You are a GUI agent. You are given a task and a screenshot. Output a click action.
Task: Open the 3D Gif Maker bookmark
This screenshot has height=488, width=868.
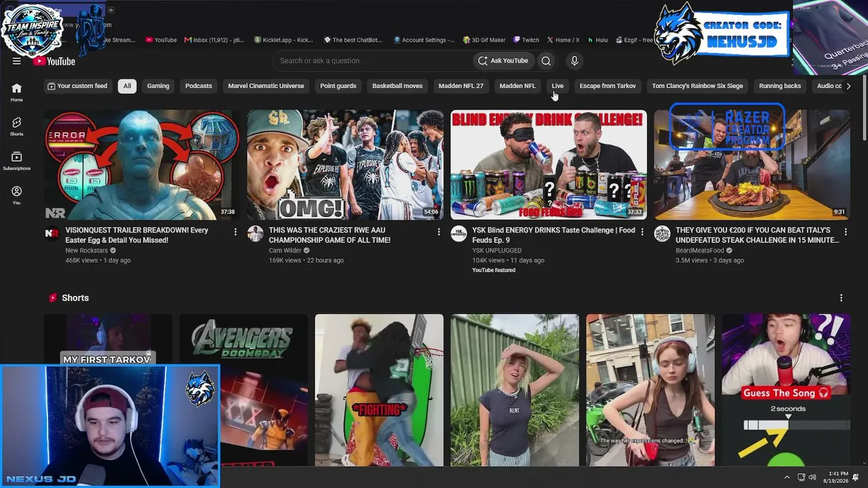pyautogui.click(x=484, y=40)
